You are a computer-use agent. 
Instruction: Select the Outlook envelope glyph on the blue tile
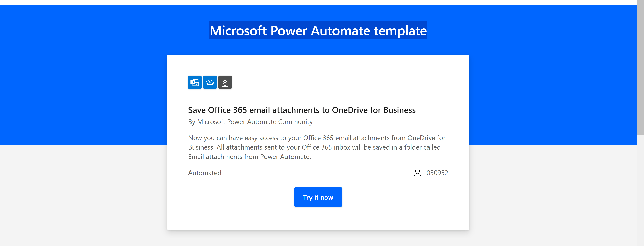[195, 82]
